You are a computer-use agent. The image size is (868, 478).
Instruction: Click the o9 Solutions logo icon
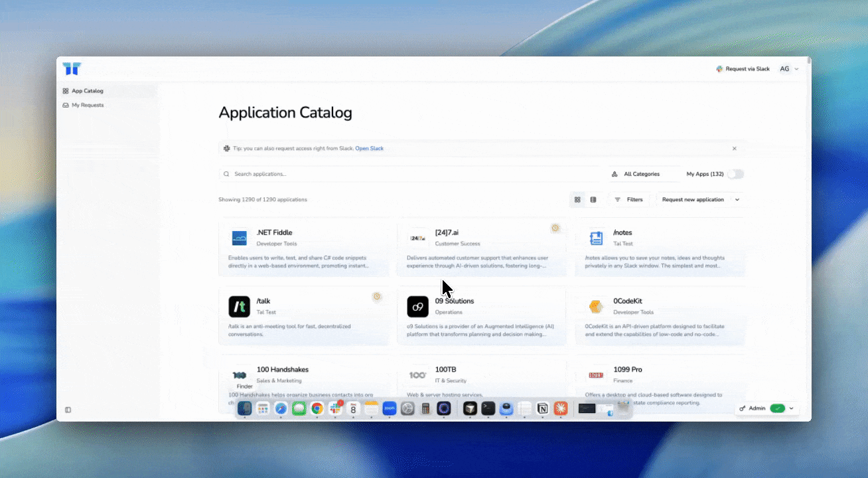418,307
